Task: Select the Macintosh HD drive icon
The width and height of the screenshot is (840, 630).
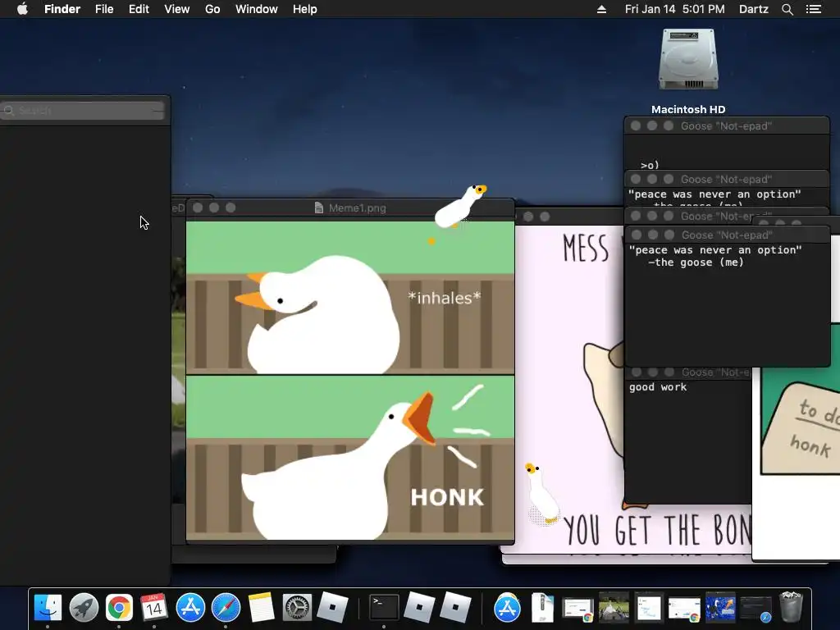Action: [x=688, y=60]
